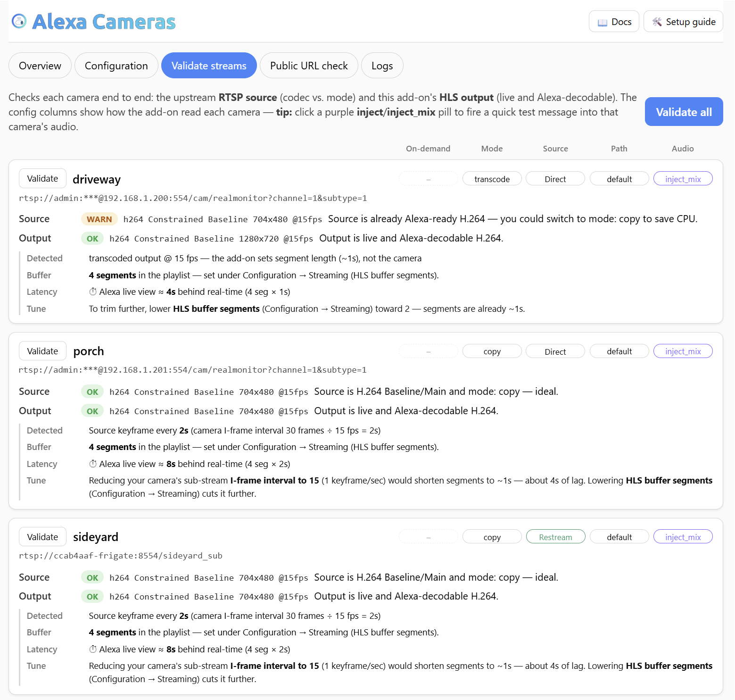Click the Source column header

point(555,149)
